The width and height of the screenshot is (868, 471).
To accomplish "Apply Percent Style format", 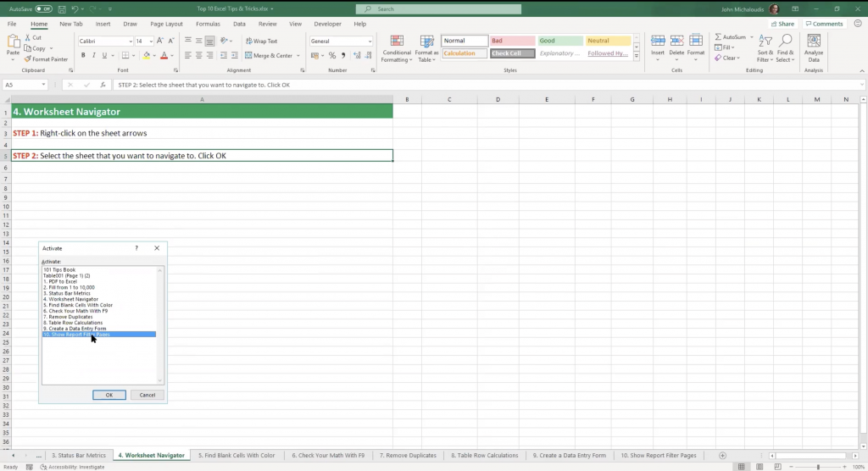I will pos(332,55).
